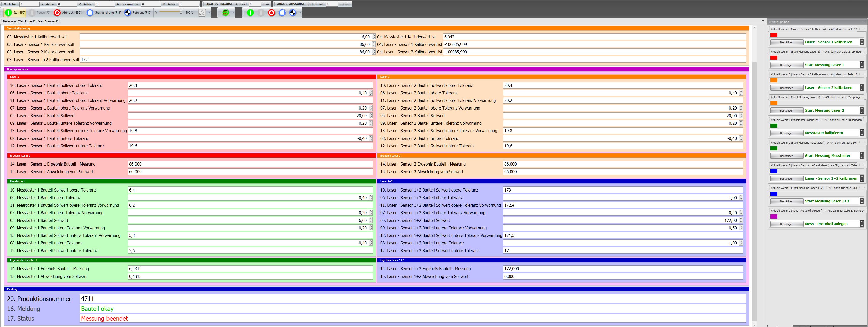
Task: Open tab list dropdown at document bar right
Action: [763, 21]
